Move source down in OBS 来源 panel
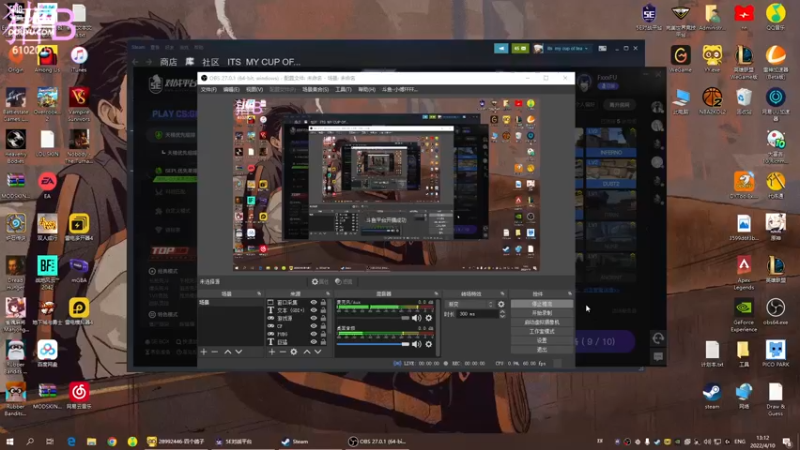This screenshot has height=450, width=800. (x=318, y=352)
